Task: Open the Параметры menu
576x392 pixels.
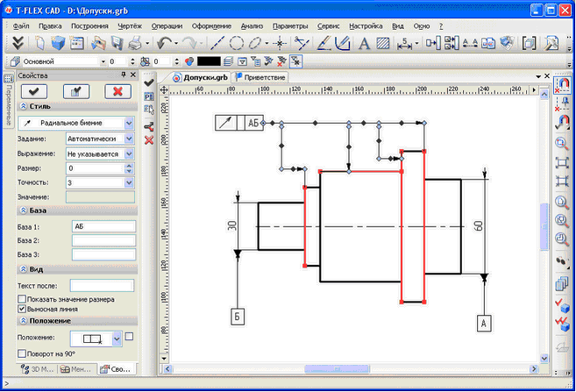Action: (x=290, y=26)
